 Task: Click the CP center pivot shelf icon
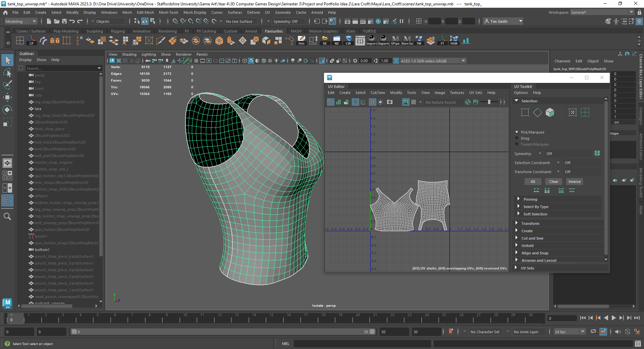point(32,41)
